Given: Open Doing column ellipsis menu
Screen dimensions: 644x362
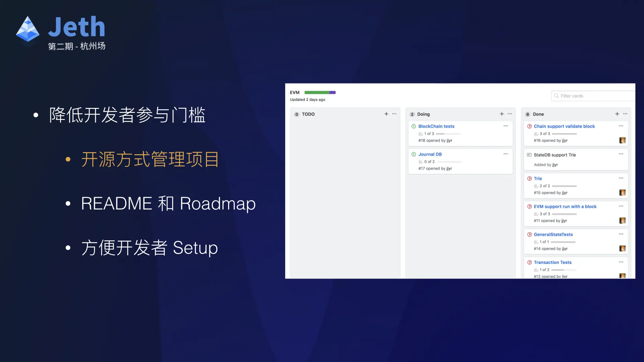Looking at the screenshot, I should (x=510, y=114).
